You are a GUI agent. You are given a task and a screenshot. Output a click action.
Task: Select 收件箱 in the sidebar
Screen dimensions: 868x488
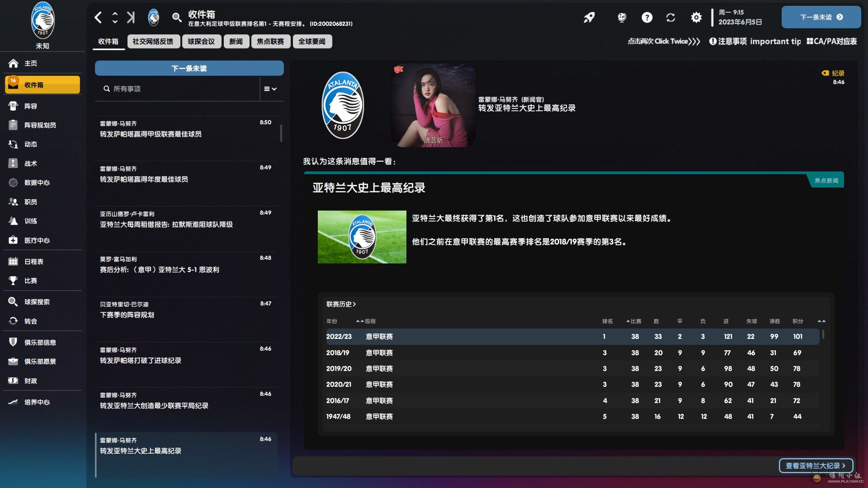[42, 85]
